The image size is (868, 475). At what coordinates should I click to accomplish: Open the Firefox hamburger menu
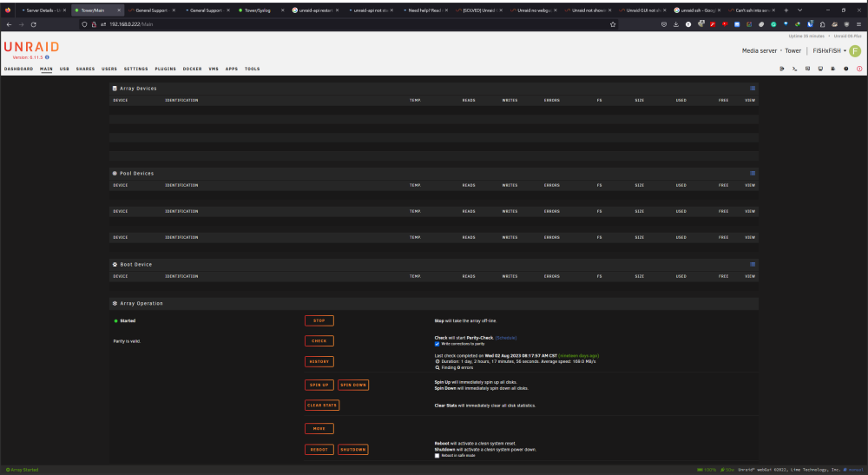pyautogui.click(x=858, y=24)
